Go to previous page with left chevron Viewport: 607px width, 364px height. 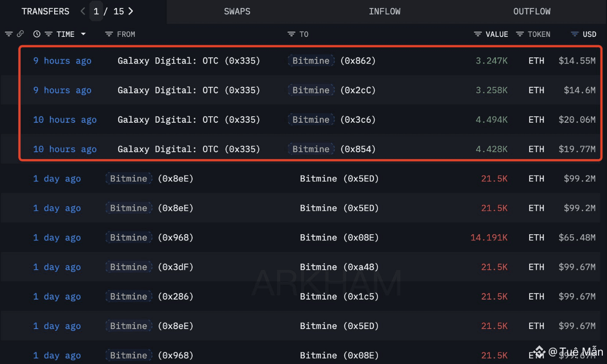click(x=83, y=11)
